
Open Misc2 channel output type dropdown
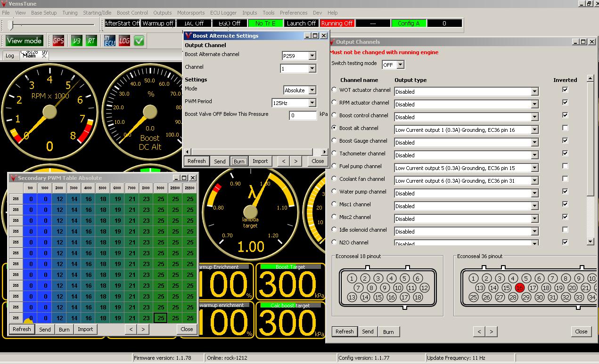[534, 218]
